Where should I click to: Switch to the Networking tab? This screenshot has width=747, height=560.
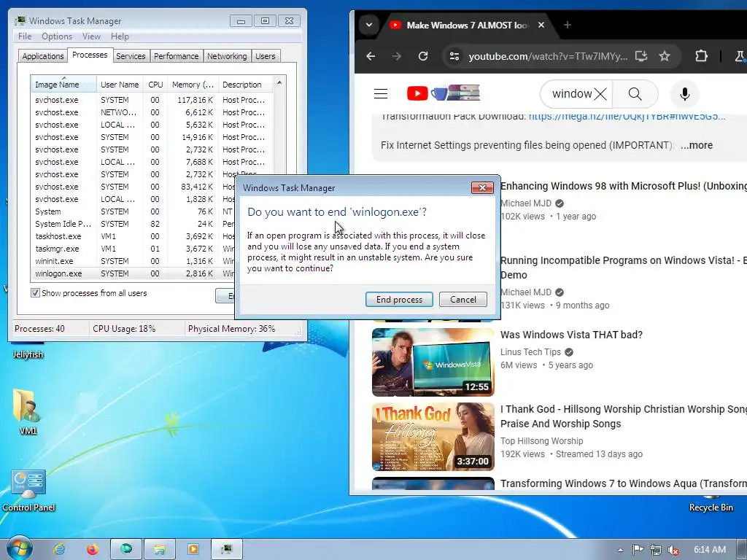point(227,56)
